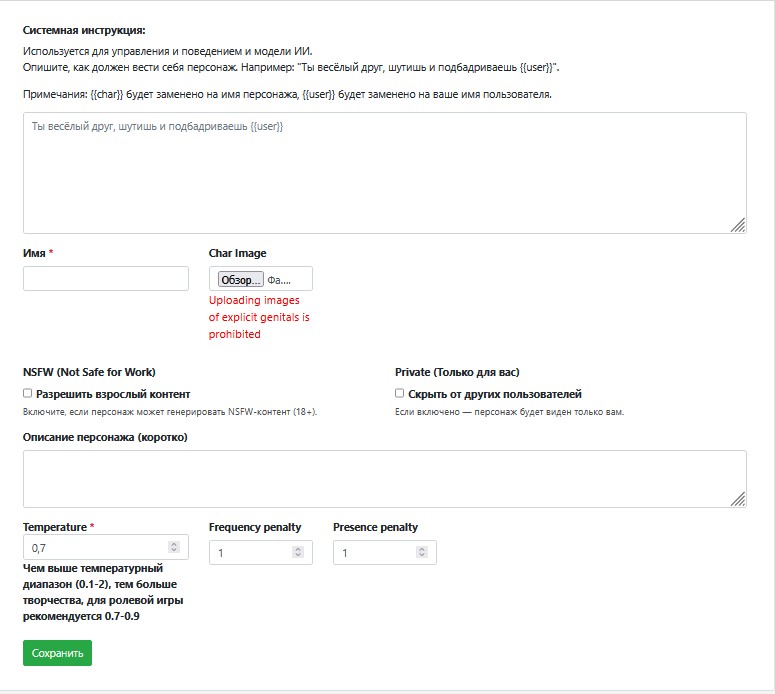Viewport: 775px width, 694px height.
Task: Focus the Имя name input field
Action: click(106, 278)
